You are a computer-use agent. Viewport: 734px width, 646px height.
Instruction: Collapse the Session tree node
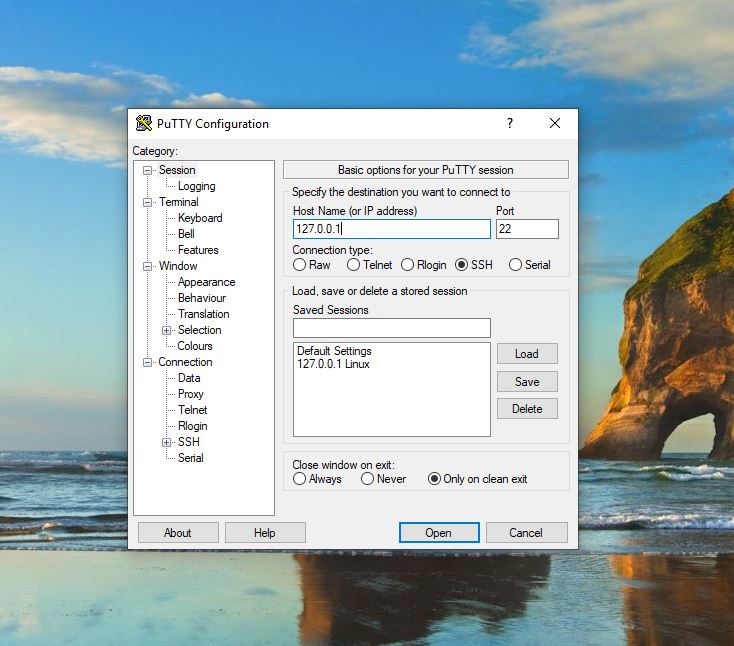click(148, 170)
